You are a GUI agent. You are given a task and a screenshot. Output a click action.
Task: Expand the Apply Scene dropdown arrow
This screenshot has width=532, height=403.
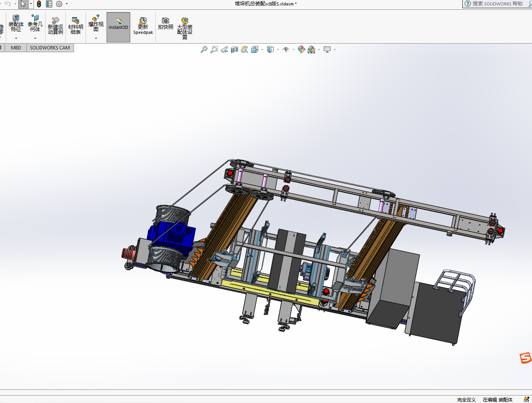[x=319, y=49]
